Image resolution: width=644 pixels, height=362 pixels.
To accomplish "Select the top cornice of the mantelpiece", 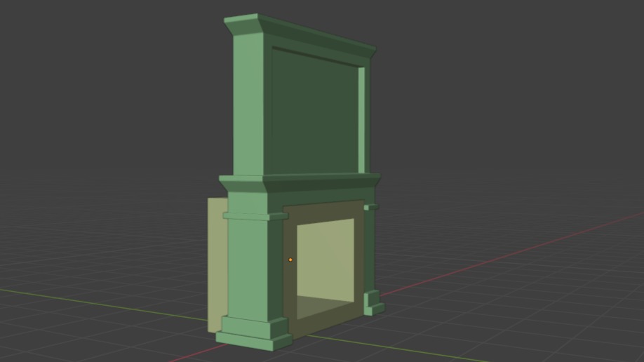I will click(300, 35).
